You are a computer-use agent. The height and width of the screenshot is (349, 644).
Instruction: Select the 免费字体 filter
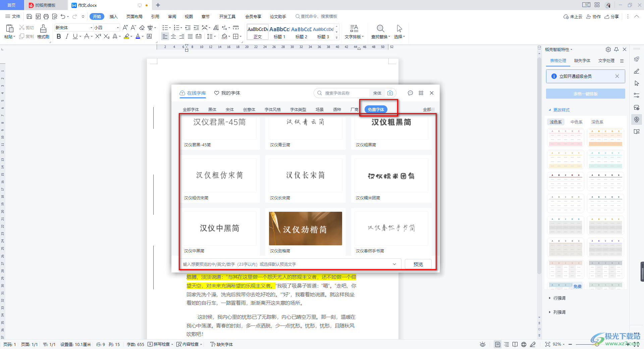coord(376,109)
